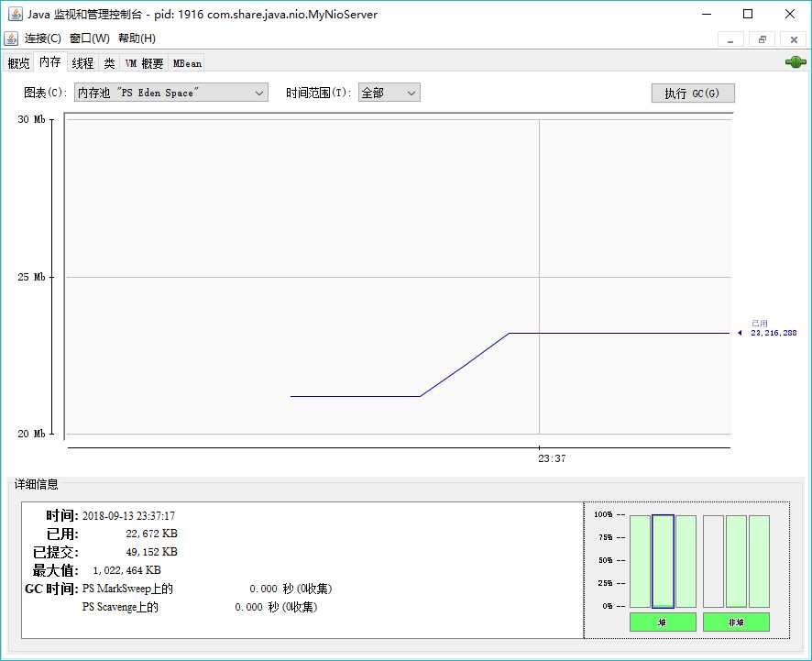812x661 pixels.
Task: Click the Java icon in the menu bar
Action: [11, 39]
